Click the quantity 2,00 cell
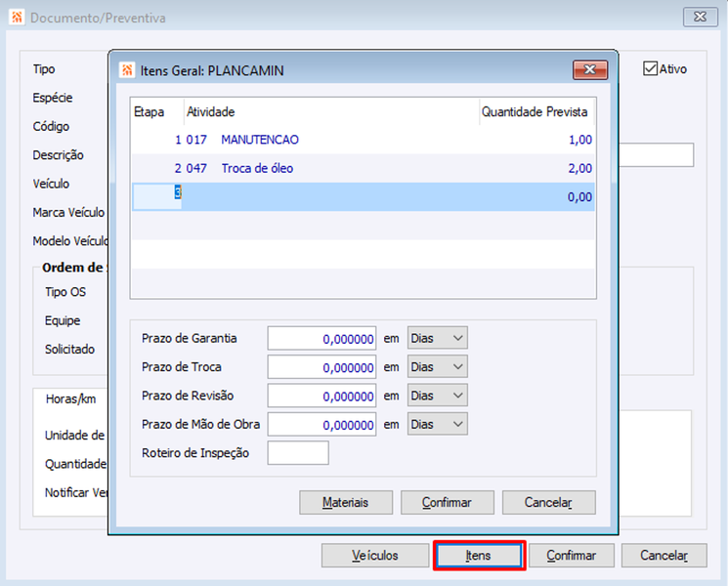This screenshot has width=728, height=586. 580,168
